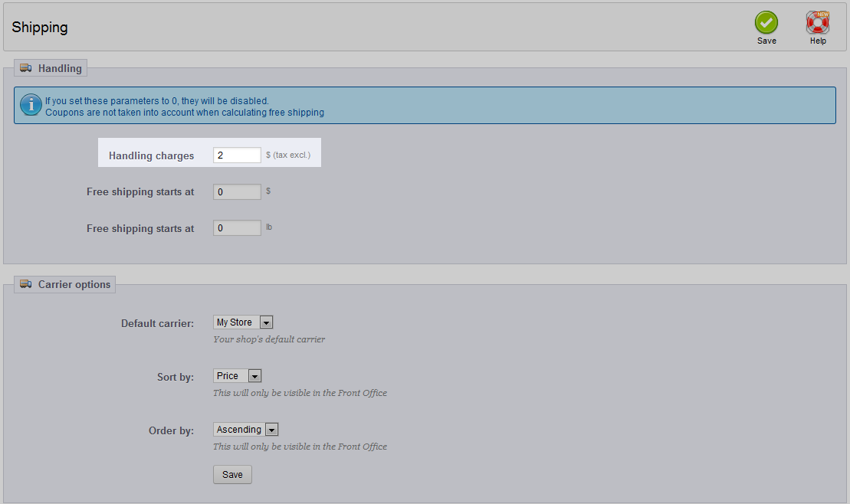The width and height of the screenshot is (850, 504).
Task: Click the Sort by label
Action: tap(175, 377)
